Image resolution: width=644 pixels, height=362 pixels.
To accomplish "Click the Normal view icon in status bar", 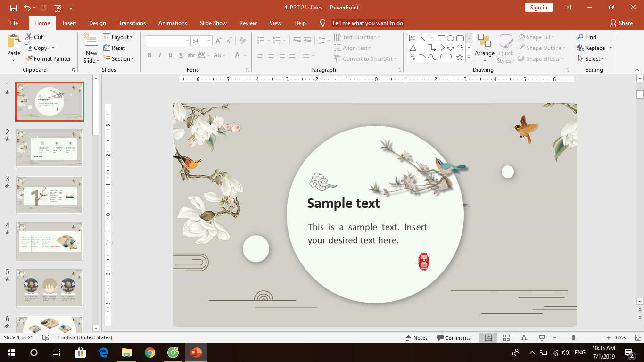I will click(488, 338).
